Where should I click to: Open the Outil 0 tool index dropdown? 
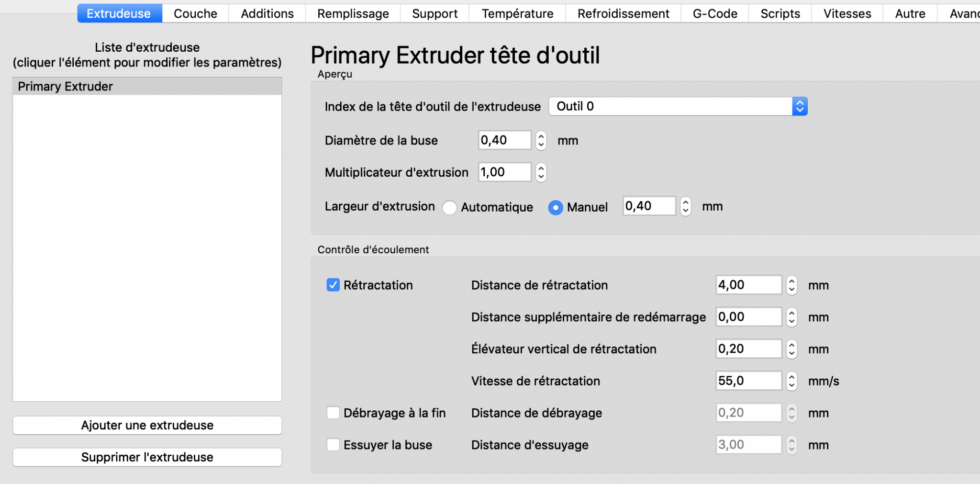(x=678, y=106)
